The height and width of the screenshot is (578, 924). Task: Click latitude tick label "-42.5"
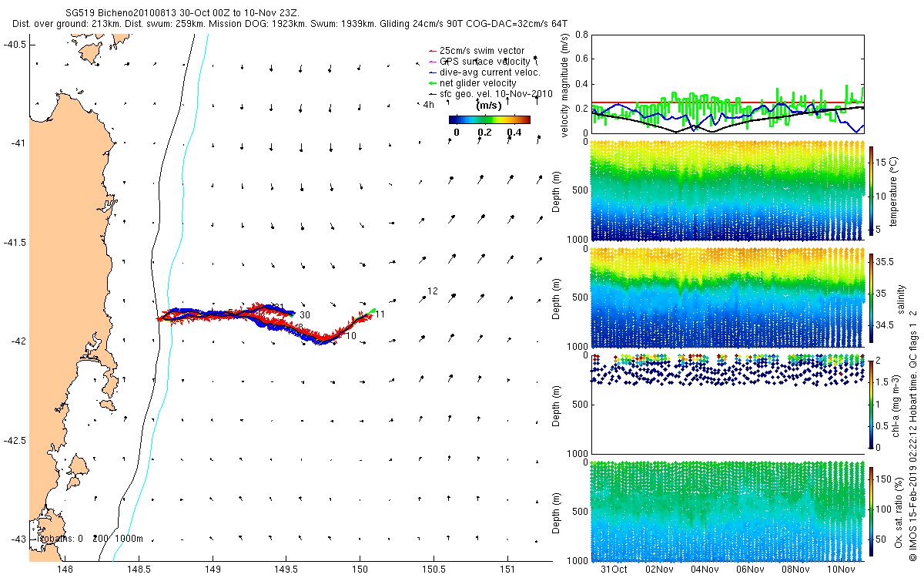[x=15, y=441]
